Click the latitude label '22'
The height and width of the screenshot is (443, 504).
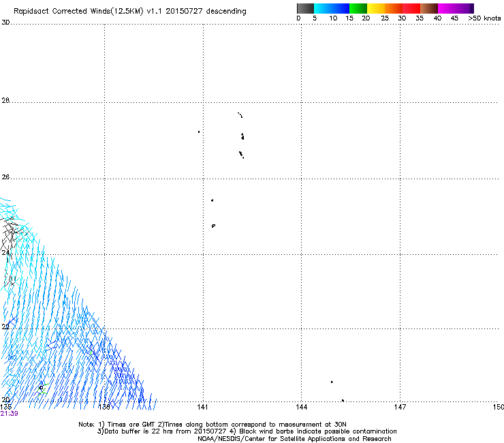coord(5,326)
